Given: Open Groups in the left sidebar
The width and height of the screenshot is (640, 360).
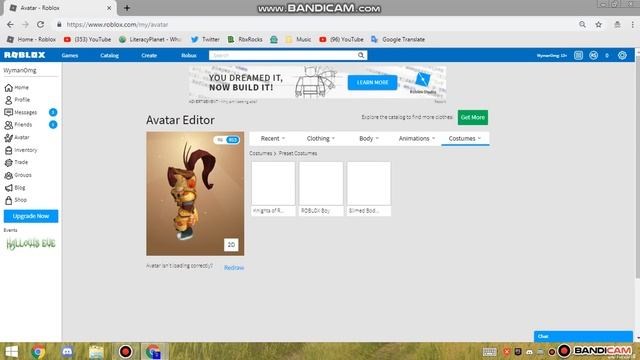Looking at the screenshot, I should click(18, 175).
